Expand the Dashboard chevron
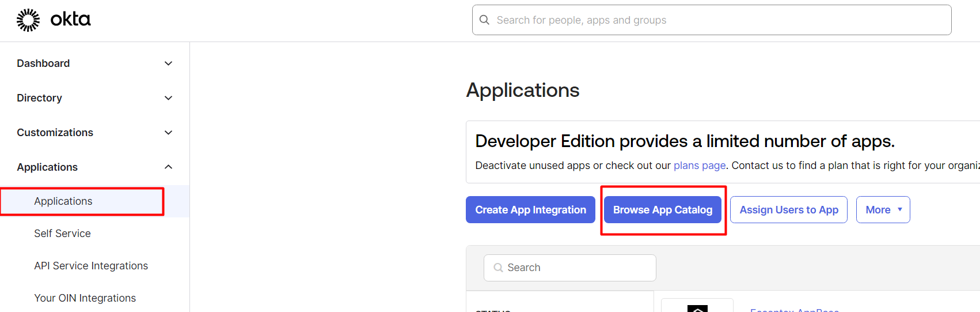Screen dimensions: 980x312 pyautogui.click(x=169, y=63)
